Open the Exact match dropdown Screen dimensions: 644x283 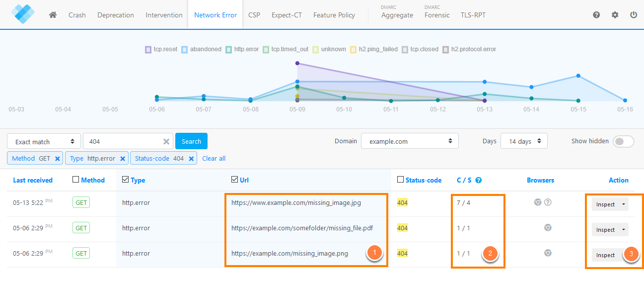click(44, 141)
